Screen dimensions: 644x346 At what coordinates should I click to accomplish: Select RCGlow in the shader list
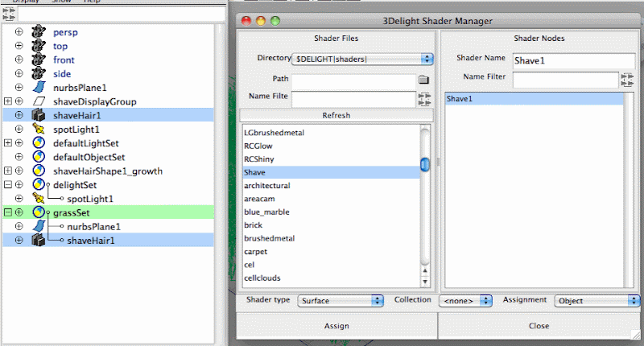point(258,146)
